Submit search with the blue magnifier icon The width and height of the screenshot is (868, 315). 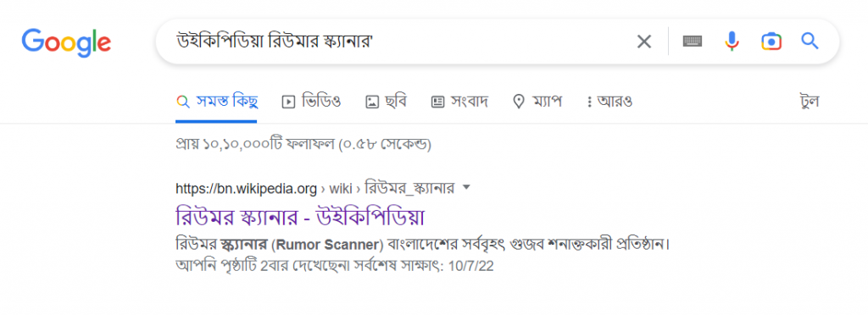[x=810, y=41]
